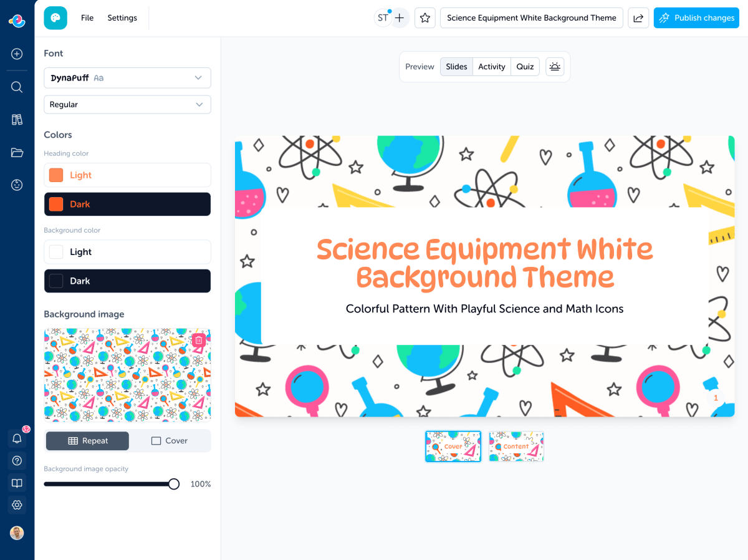Screen dimensions: 748x560
Task: Open search from the left sidebar
Action: 17,87
